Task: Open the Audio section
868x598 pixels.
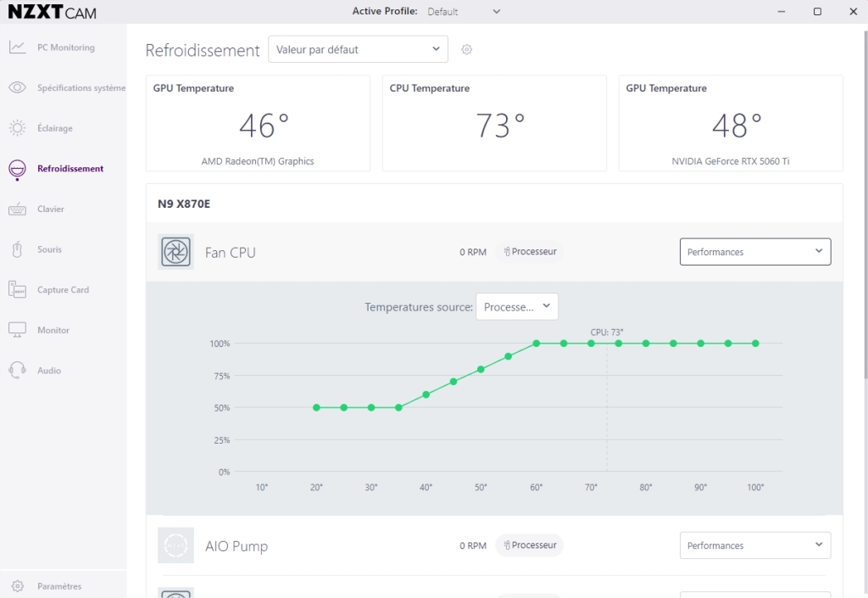Action: pyautogui.click(x=49, y=371)
